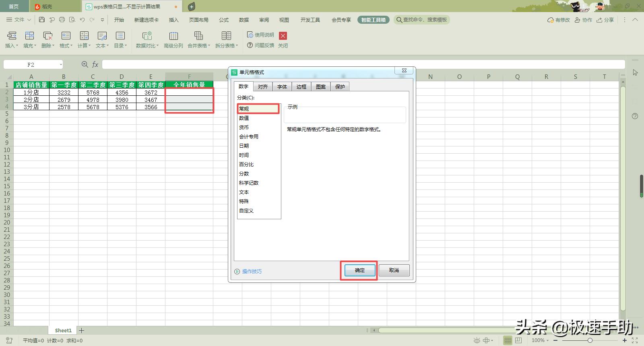The width and height of the screenshot is (644, 346).
Task: Click the 文本 text tool icon
Action: pyautogui.click(x=102, y=36)
